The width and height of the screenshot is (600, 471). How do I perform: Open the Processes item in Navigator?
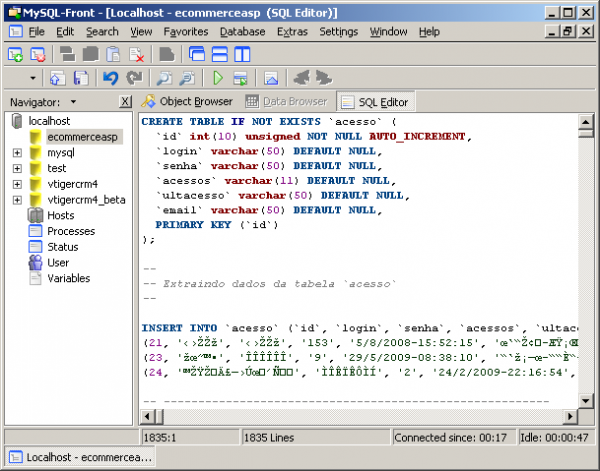pyautogui.click(x=71, y=231)
